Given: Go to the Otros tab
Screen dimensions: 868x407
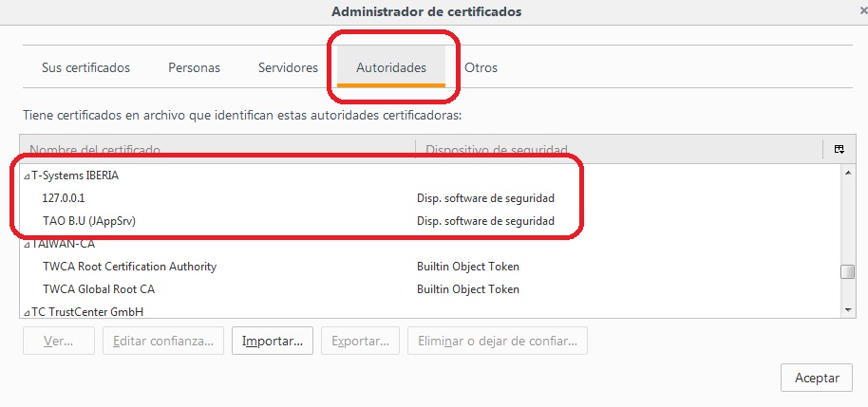Looking at the screenshot, I should pyautogui.click(x=481, y=67).
